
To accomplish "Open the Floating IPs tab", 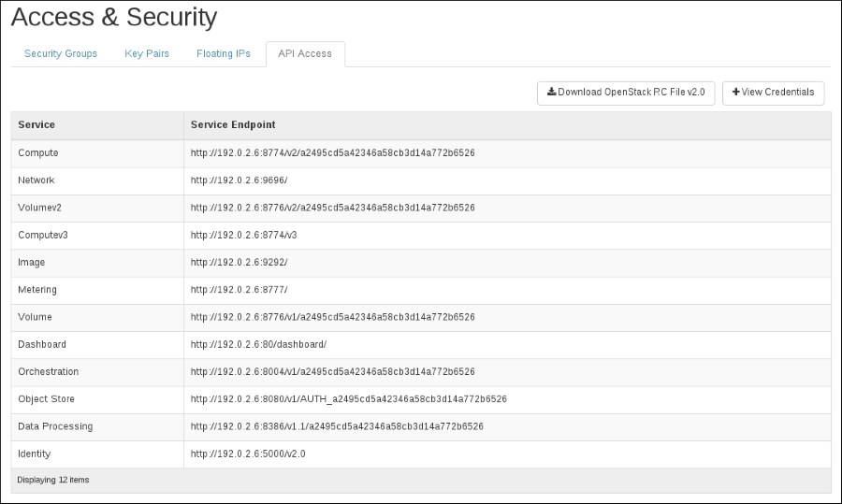I will pyautogui.click(x=223, y=54).
